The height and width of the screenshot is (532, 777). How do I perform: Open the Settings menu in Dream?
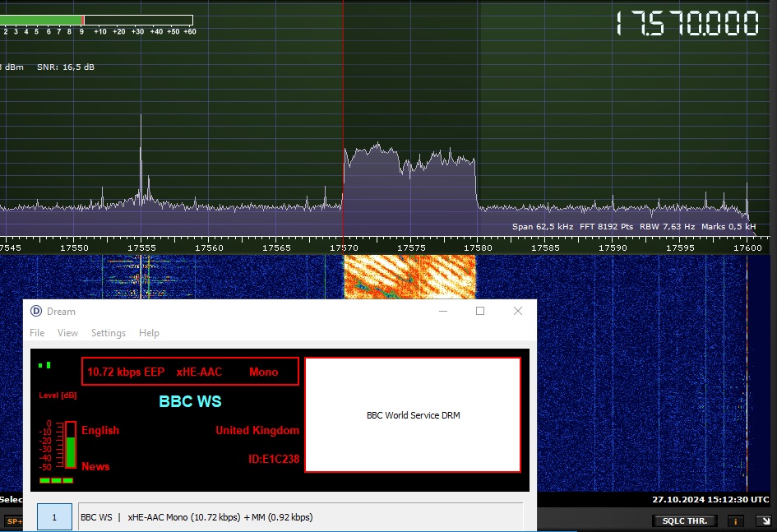pyautogui.click(x=108, y=333)
